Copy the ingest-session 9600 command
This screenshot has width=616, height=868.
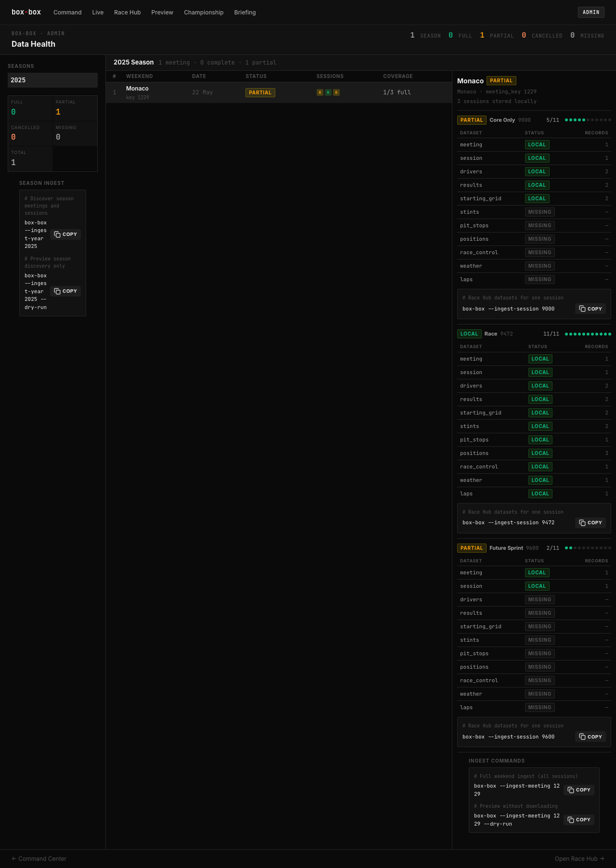[590, 737]
